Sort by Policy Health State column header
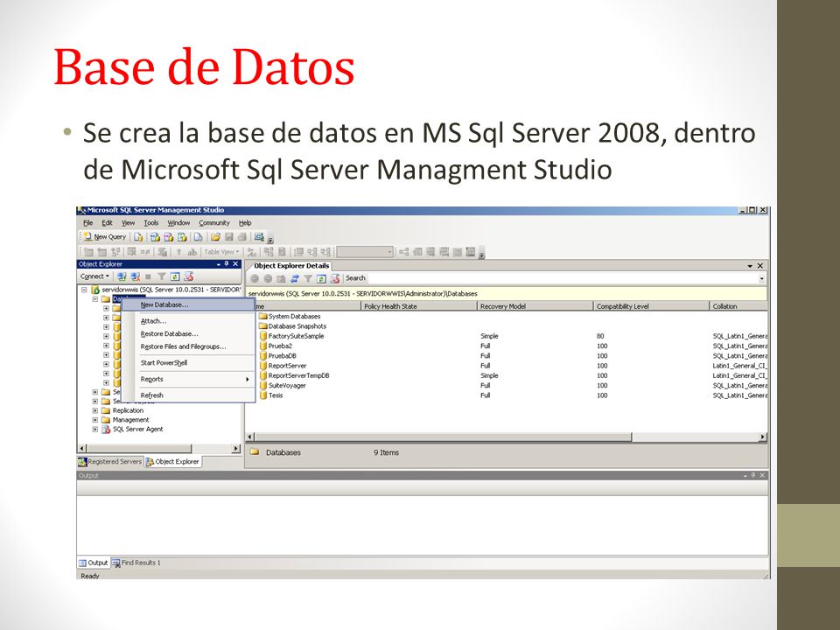 pyautogui.click(x=419, y=306)
